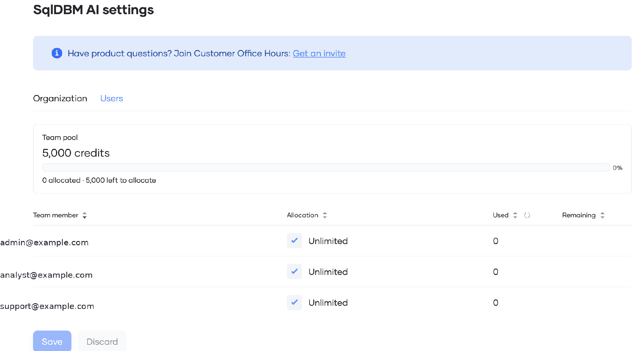Click '0 allocated · 5,000 left to allocate' text
Screen dimensions: 644x351
(99, 180)
